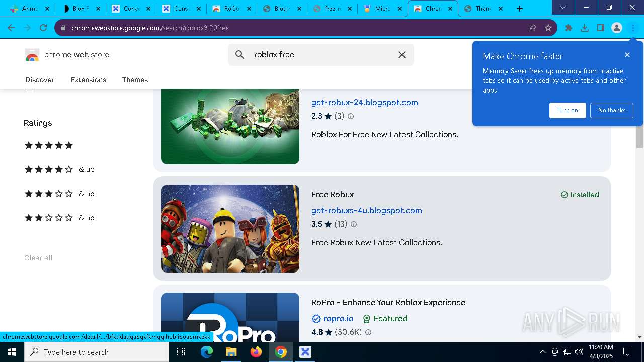Open File Explorer from taskbar
The image size is (644, 362).
pyautogui.click(x=231, y=352)
